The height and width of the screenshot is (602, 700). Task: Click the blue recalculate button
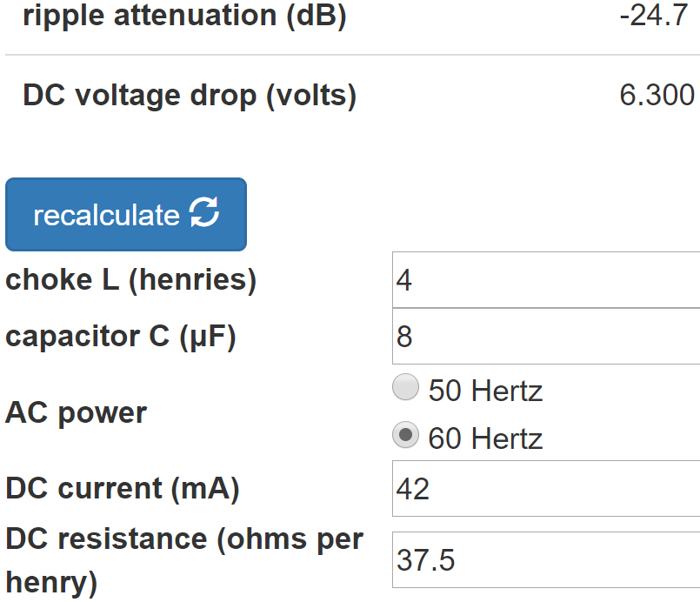coord(126,214)
